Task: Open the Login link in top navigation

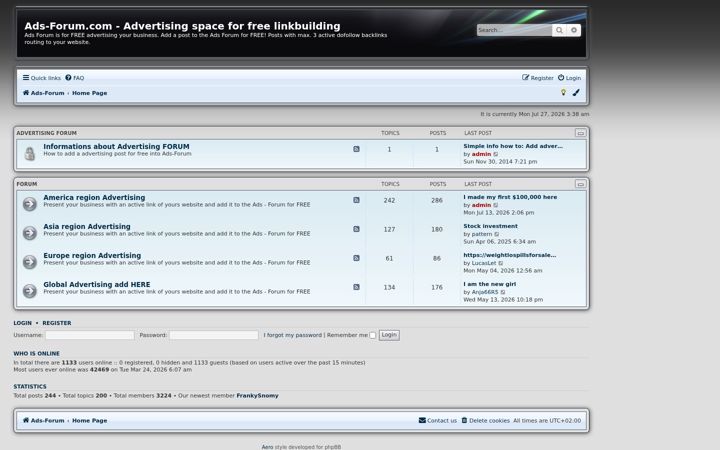Action: coord(569,78)
